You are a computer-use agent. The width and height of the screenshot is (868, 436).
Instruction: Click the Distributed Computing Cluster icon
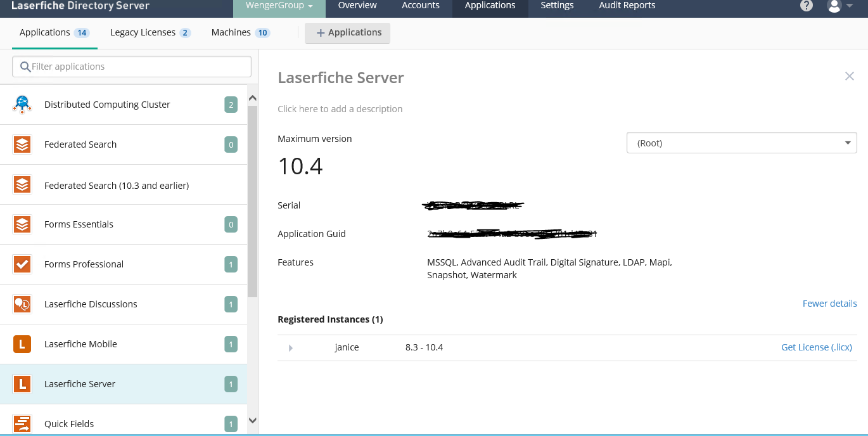pos(22,105)
